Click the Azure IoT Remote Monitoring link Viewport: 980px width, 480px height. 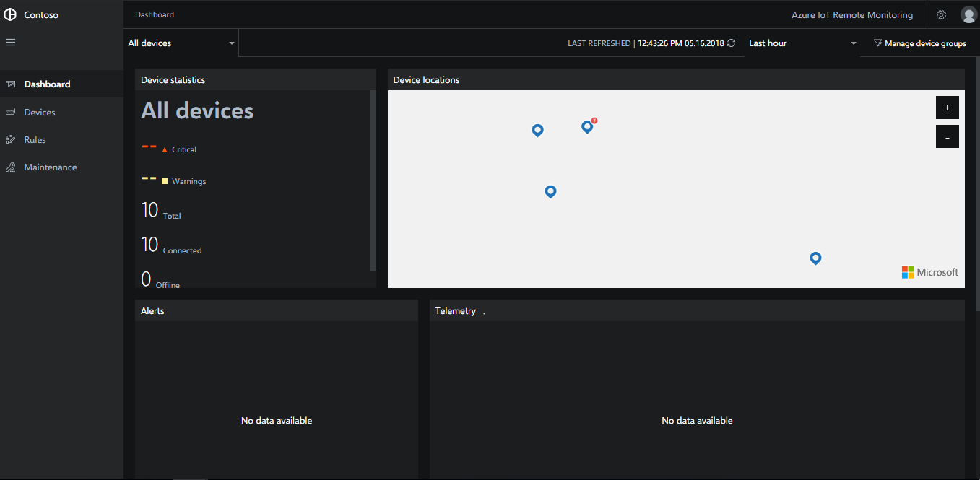coord(851,14)
